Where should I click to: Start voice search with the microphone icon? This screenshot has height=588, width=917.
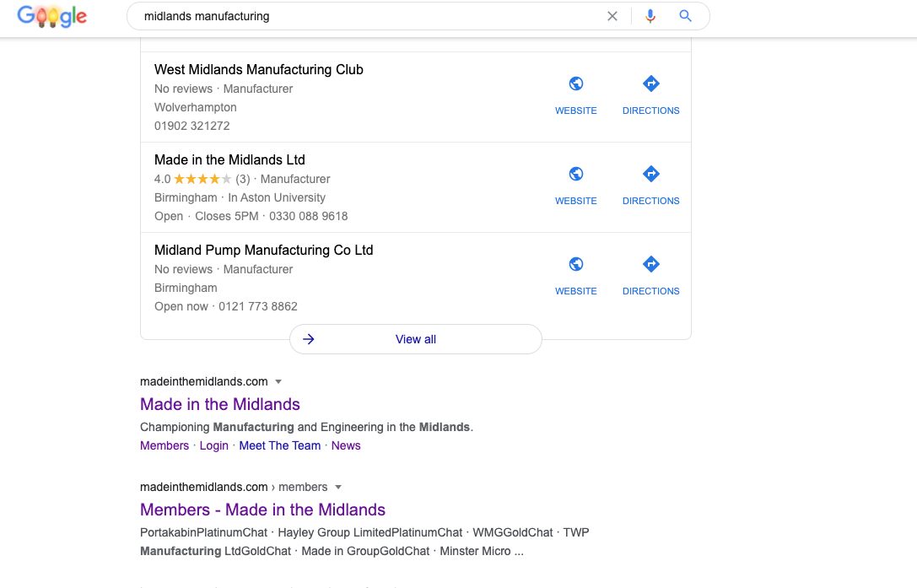coord(650,16)
